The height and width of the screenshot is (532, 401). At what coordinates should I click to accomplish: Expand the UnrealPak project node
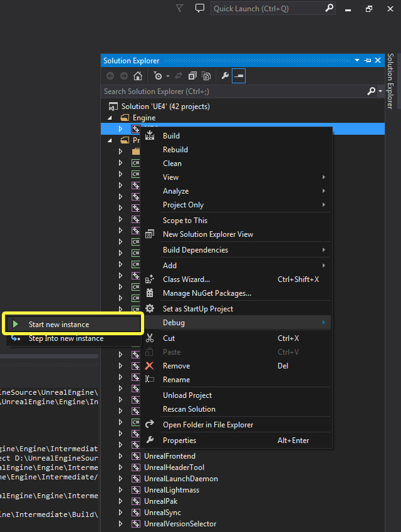pos(120,501)
